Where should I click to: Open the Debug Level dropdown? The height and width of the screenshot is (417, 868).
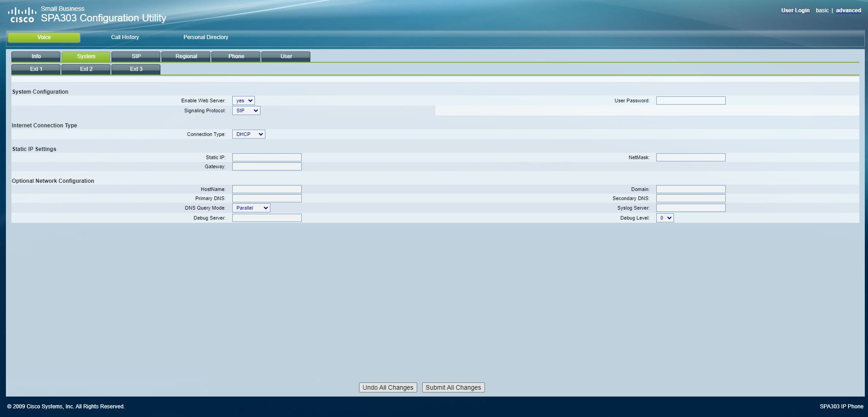click(x=664, y=218)
